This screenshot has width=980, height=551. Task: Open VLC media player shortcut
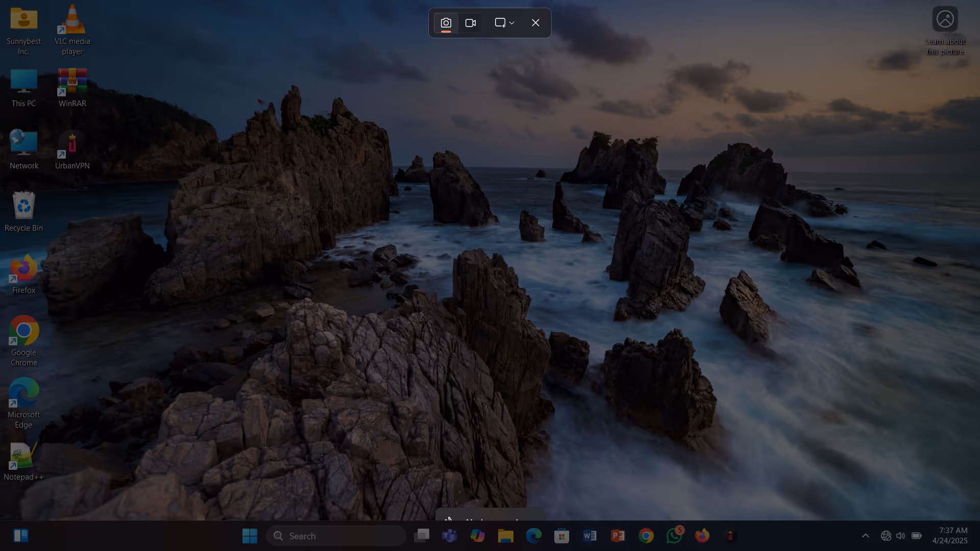pyautogui.click(x=72, y=30)
